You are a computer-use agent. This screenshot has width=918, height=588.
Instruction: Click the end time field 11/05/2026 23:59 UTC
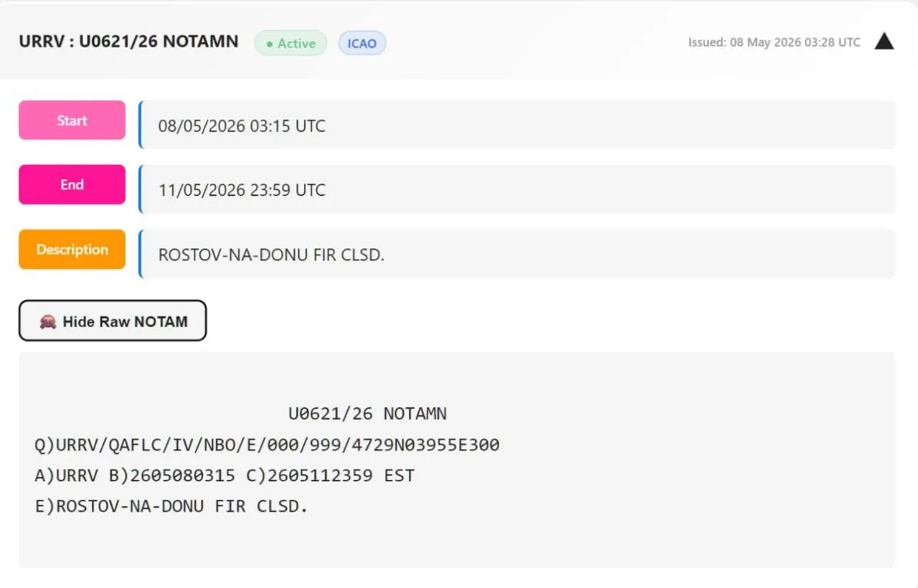[516, 189]
